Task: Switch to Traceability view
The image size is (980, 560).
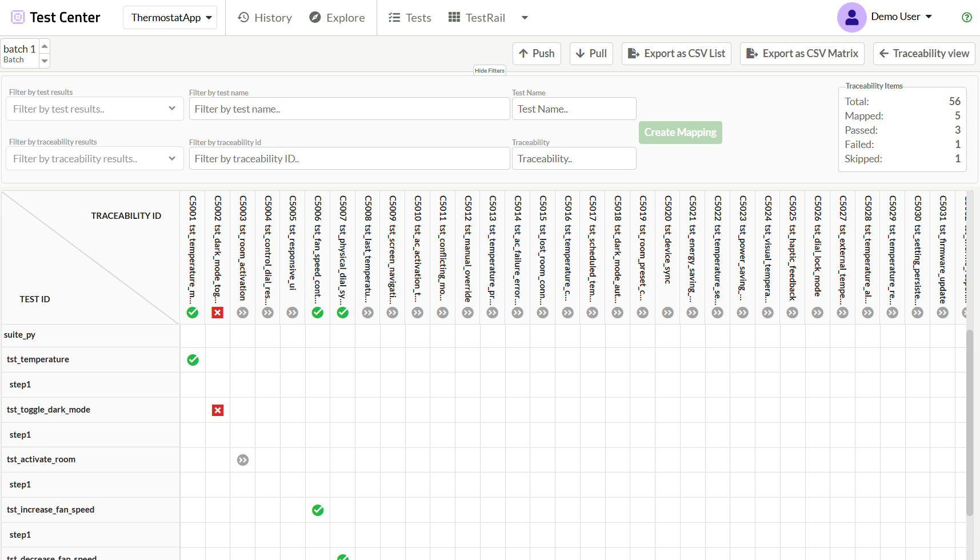Action: tap(924, 54)
